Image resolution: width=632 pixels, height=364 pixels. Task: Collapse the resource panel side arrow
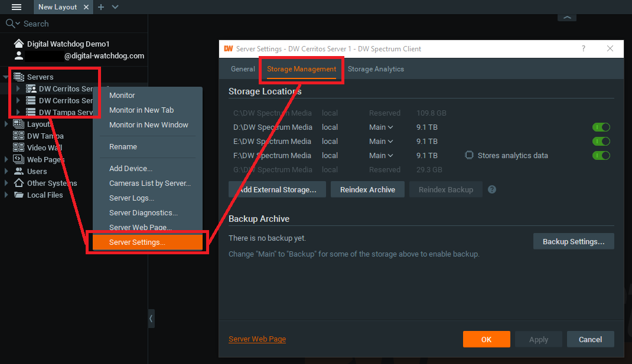click(151, 319)
